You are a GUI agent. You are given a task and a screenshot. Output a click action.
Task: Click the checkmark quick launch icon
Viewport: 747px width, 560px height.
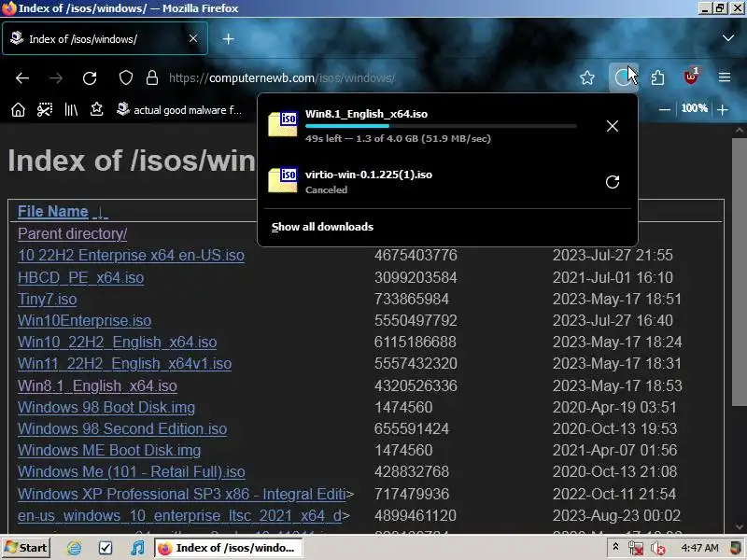[x=106, y=548]
